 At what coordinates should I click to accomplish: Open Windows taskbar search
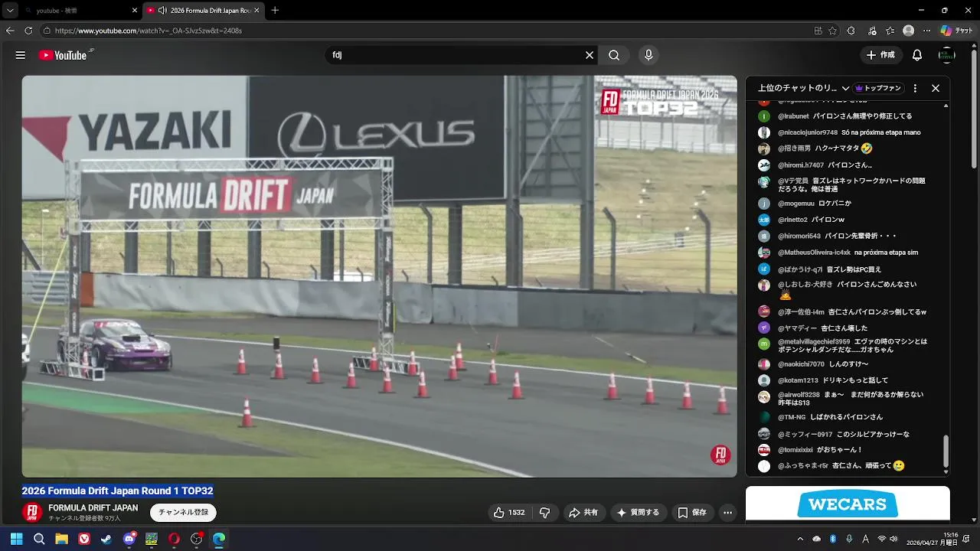(x=39, y=539)
